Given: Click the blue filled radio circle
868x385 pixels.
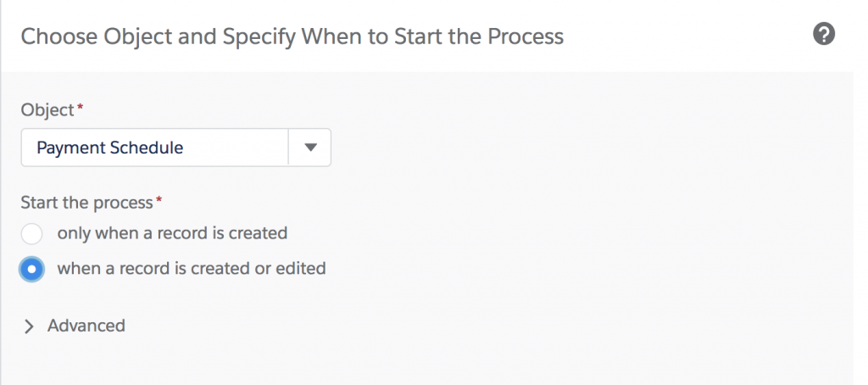Looking at the screenshot, I should point(32,269).
